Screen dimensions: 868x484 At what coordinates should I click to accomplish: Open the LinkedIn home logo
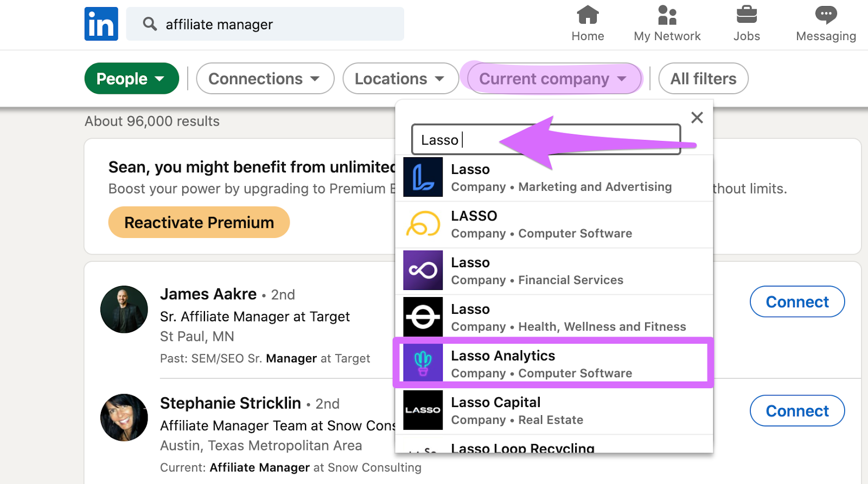point(101,24)
